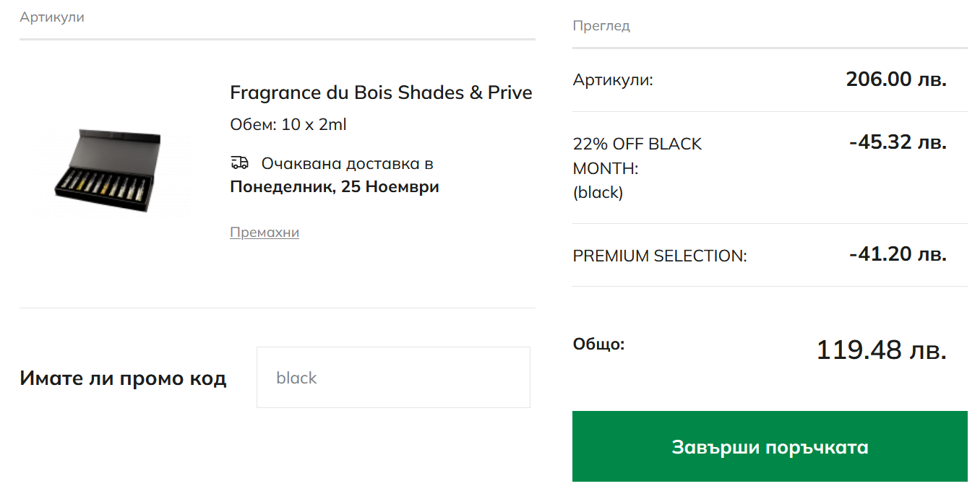Click the -45.32 лв. discount amount
980x494 pixels.
(898, 142)
